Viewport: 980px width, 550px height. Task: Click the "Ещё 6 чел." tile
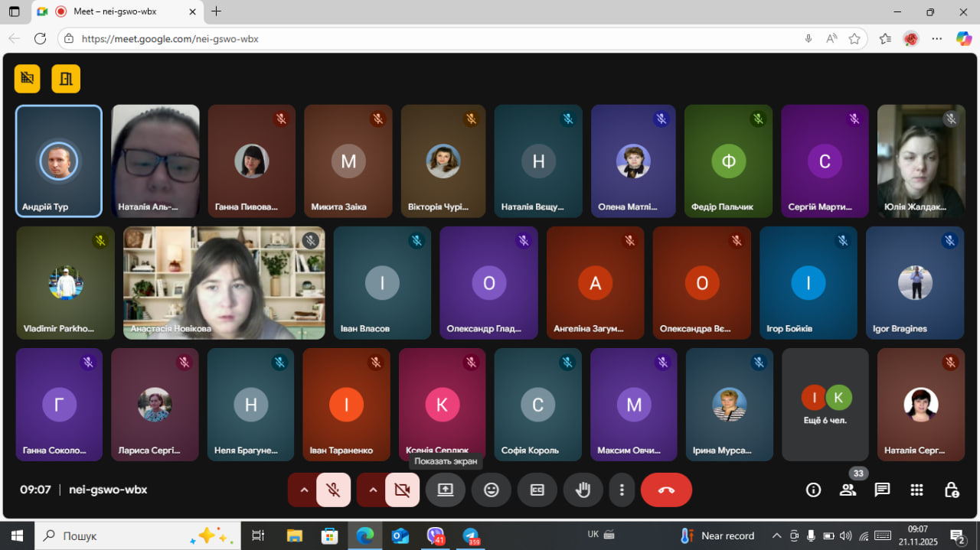click(x=825, y=405)
